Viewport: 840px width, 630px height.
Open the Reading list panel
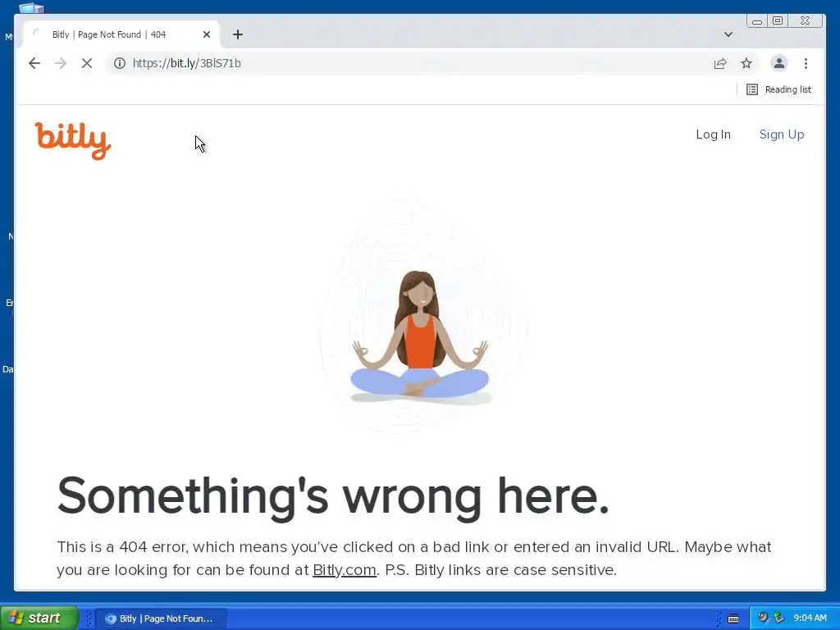(779, 89)
